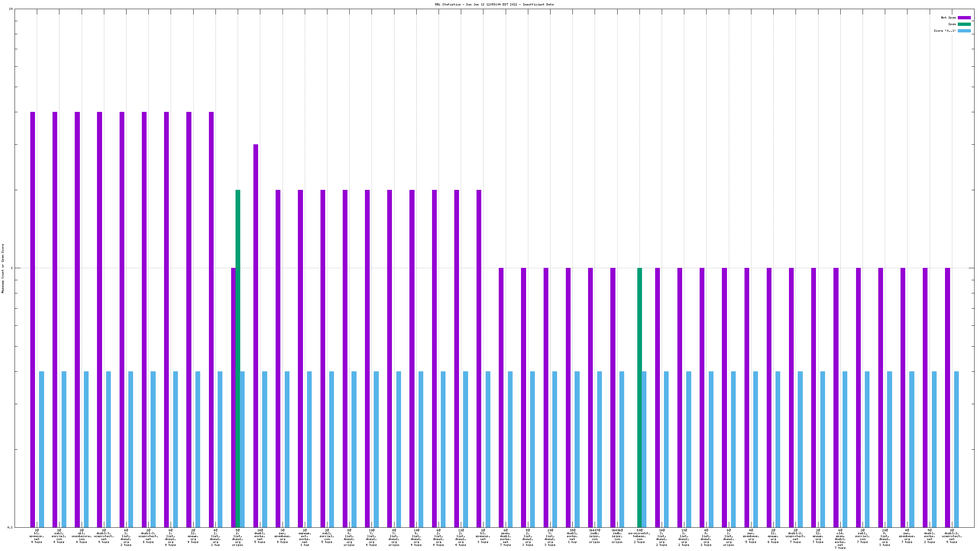
Task: Click the old.spam.dnsbl.sorbs.net 7 hops label
Action: [x=840, y=539]
